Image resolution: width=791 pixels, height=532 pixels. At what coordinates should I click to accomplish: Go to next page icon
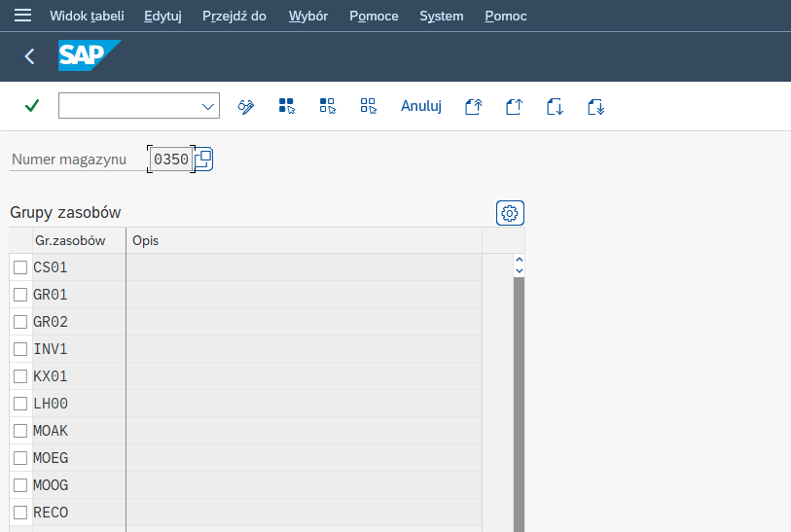coord(555,106)
